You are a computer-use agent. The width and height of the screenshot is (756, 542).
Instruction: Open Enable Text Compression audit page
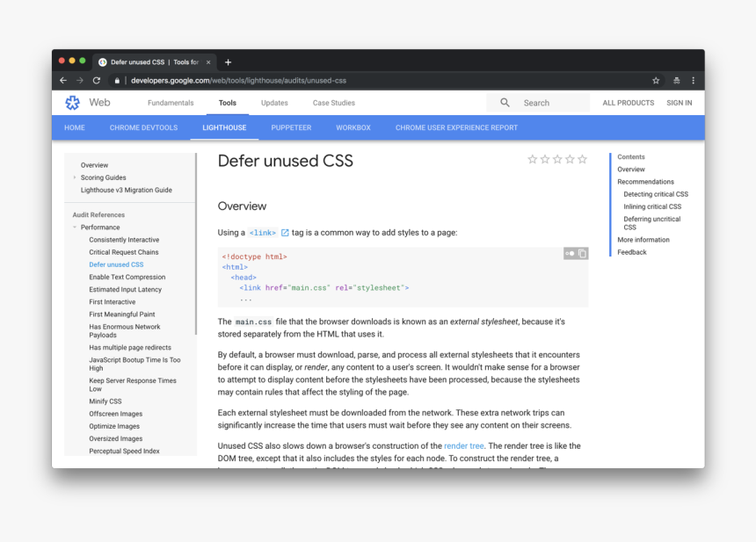pos(127,277)
